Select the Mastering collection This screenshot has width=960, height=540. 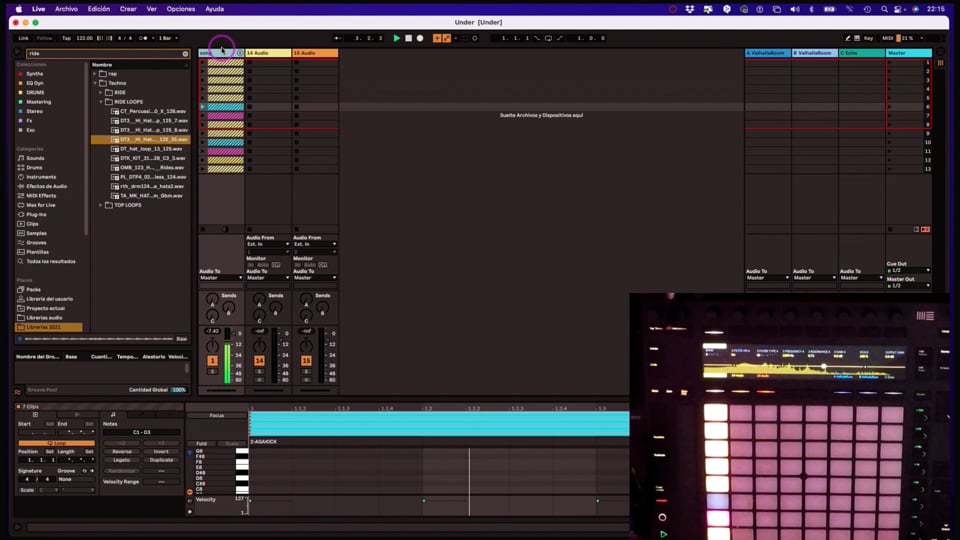click(x=38, y=102)
